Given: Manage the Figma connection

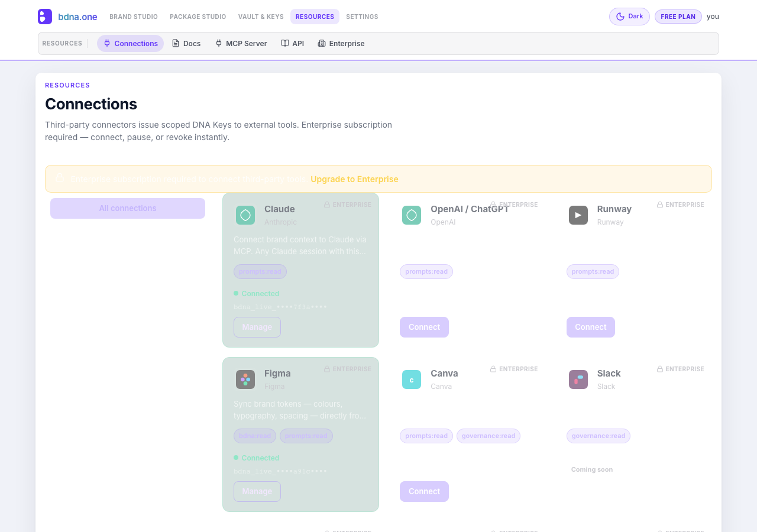Looking at the screenshot, I should click(x=257, y=491).
